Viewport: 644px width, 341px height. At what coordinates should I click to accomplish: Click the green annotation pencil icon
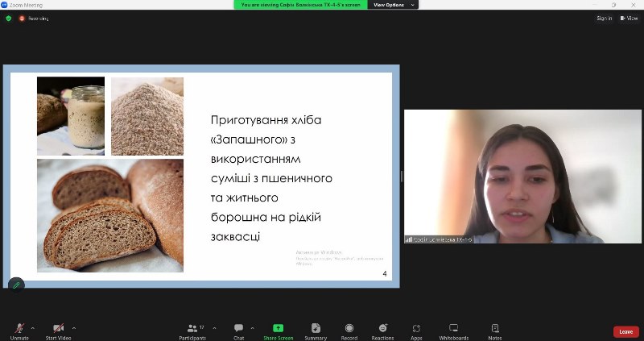click(x=16, y=285)
